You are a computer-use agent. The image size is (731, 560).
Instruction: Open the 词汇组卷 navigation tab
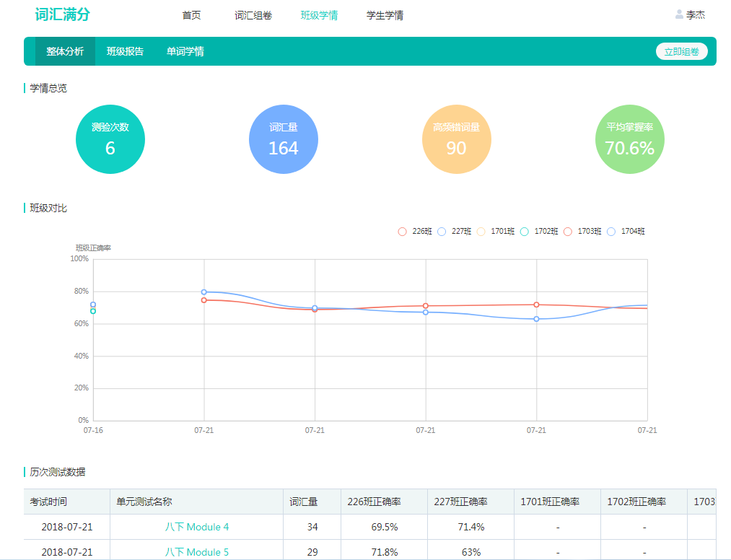[x=253, y=15]
